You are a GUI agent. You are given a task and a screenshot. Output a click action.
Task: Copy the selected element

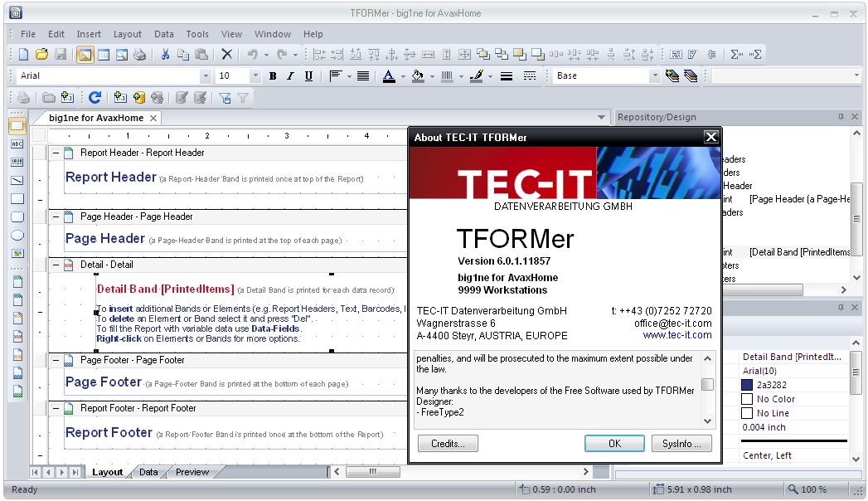click(x=182, y=54)
